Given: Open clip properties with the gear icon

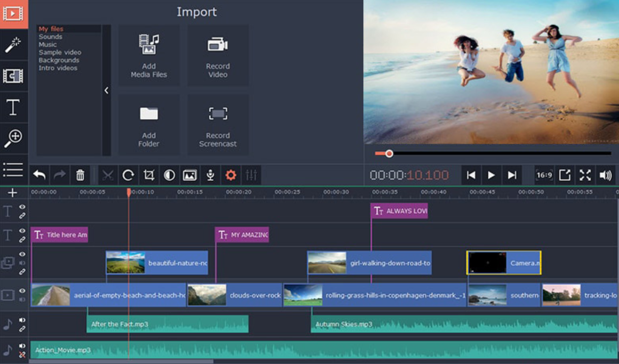Looking at the screenshot, I should (230, 175).
